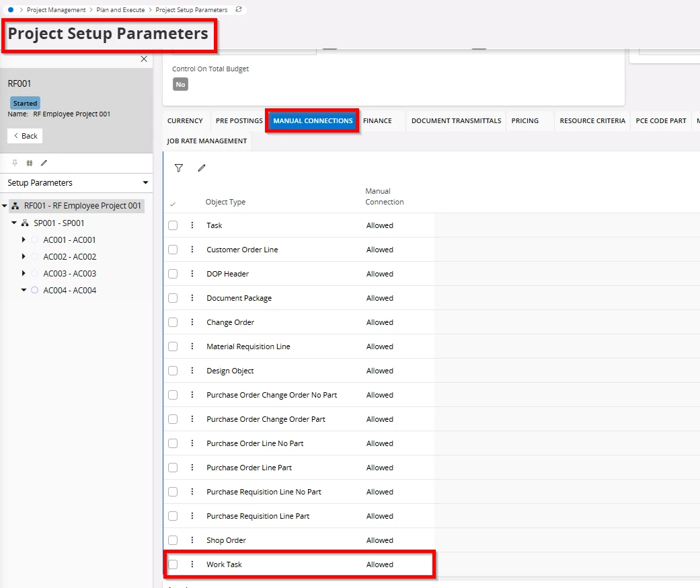Open row menu for Purchase Order Line Part
700x588 pixels.
[x=192, y=468]
